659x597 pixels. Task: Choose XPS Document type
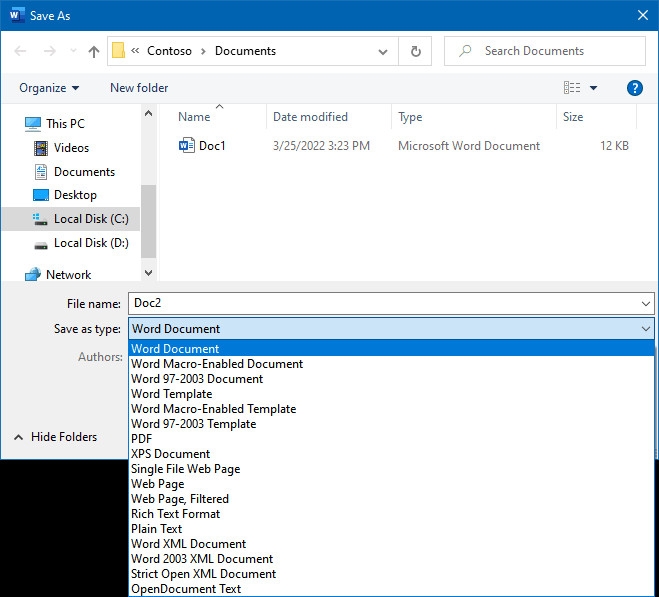click(391, 454)
